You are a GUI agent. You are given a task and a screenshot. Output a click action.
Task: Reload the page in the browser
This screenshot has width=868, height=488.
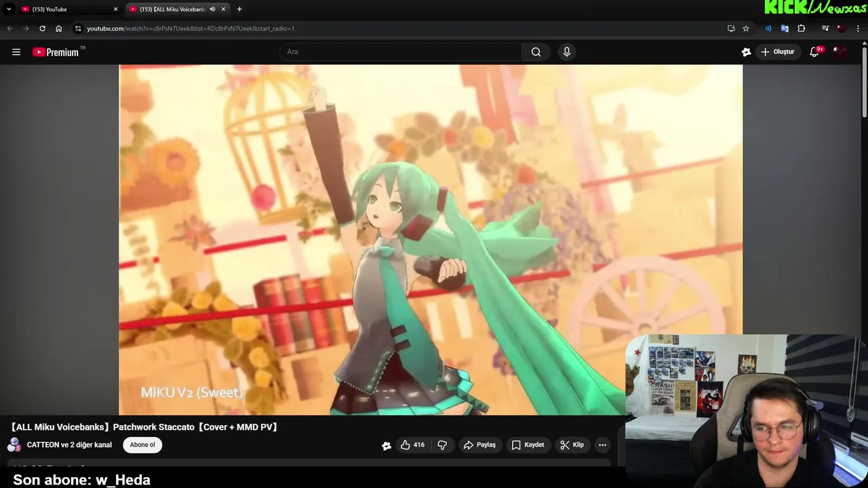pyautogui.click(x=42, y=28)
